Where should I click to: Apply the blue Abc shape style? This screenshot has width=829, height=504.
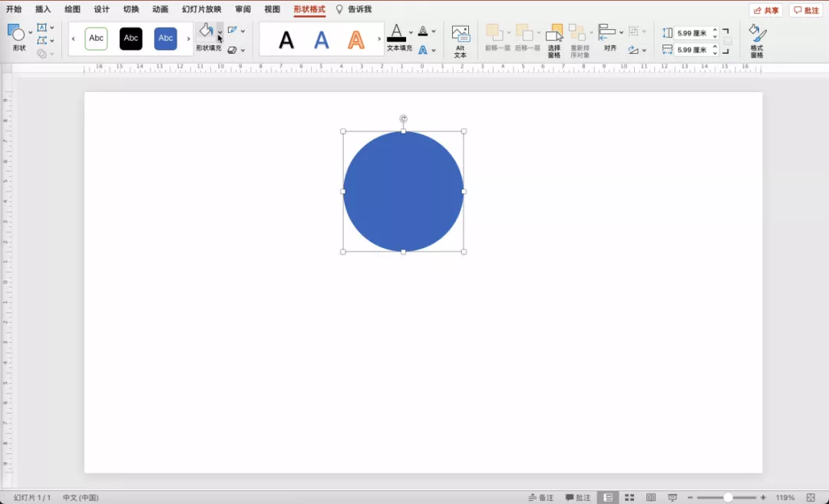click(166, 38)
